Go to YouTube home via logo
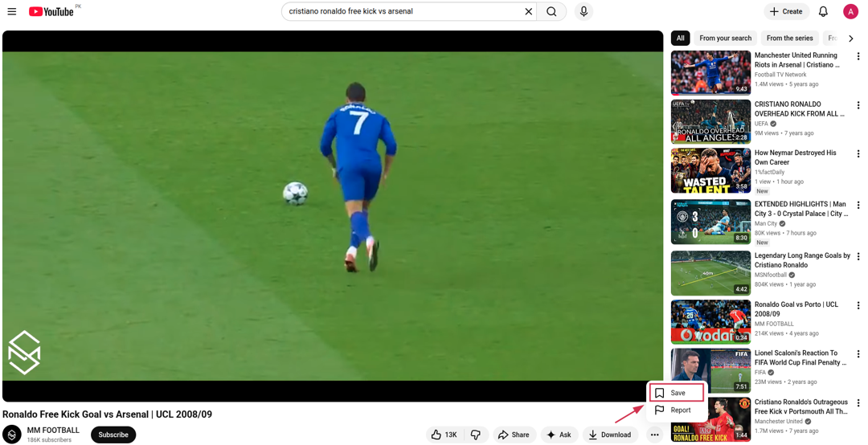Image resolution: width=868 pixels, height=445 pixels. tap(51, 11)
